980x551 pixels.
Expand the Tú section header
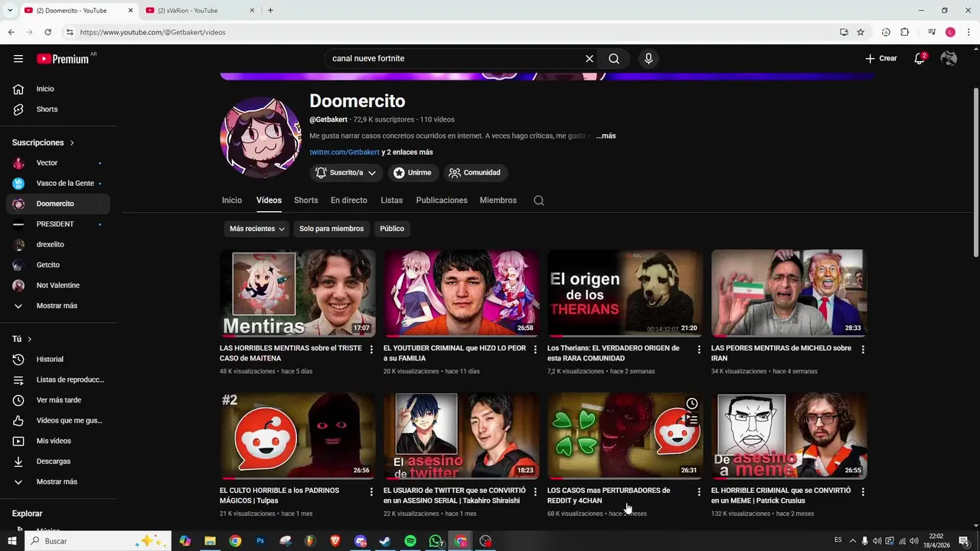(x=22, y=339)
